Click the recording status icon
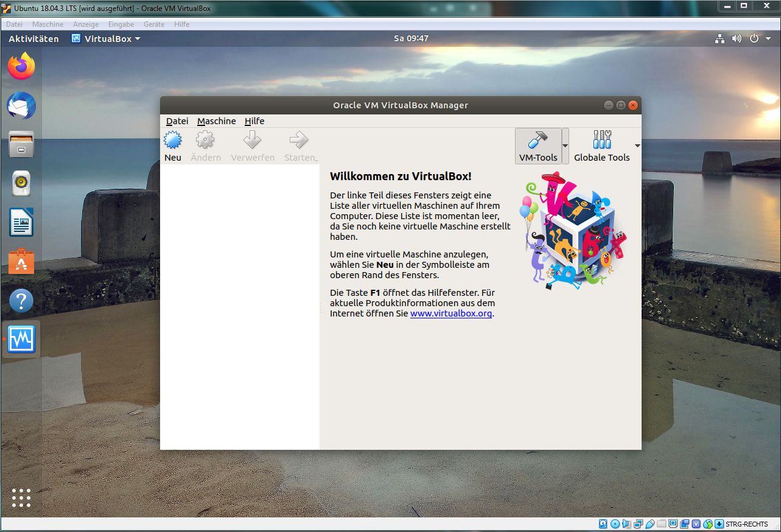This screenshot has height=532, width=781. tap(685, 524)
